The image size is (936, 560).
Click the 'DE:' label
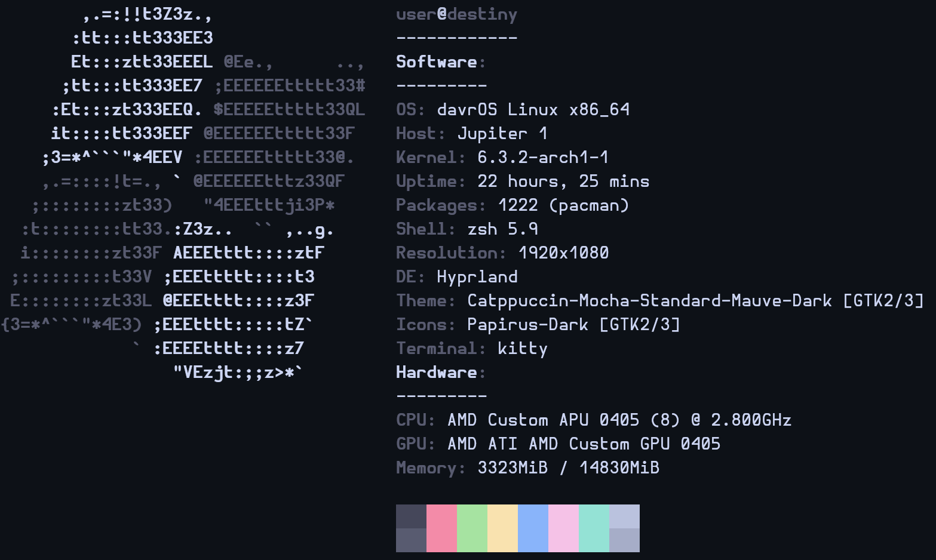coord(411,277)
